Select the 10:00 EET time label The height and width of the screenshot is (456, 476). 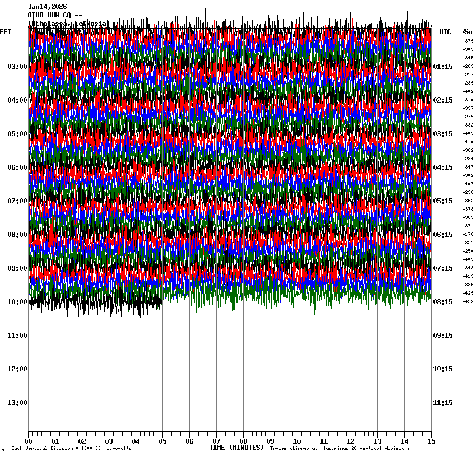[17, 302]
